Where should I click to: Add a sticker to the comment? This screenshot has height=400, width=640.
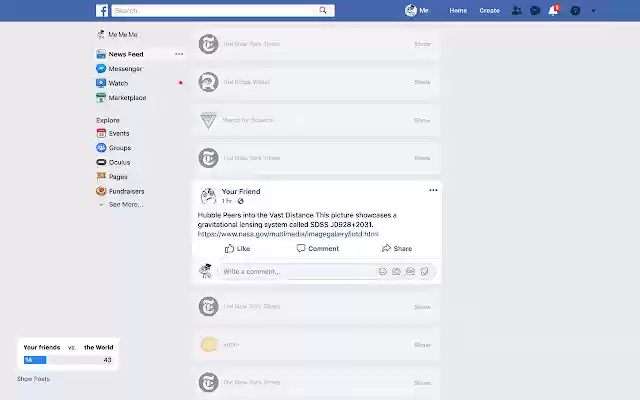click(424, 271)
